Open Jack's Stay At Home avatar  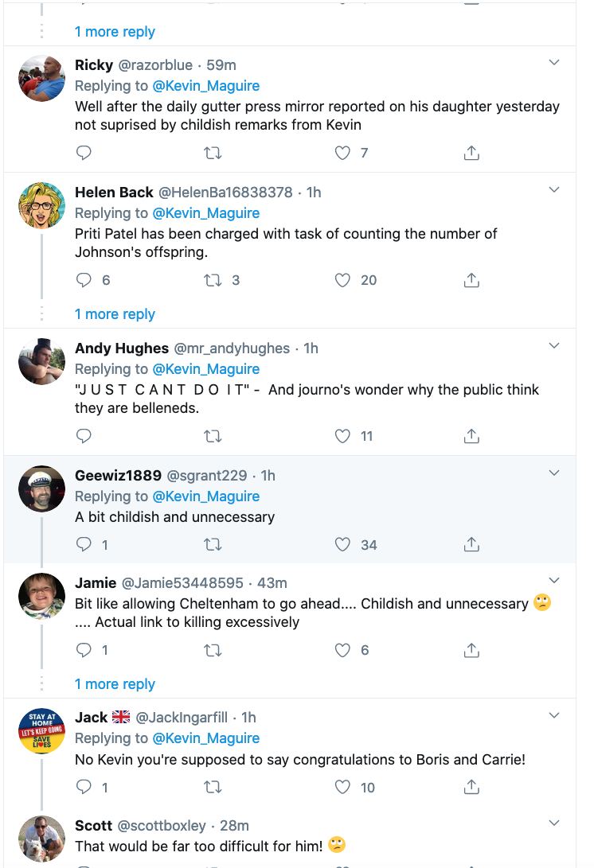point(41,731)
